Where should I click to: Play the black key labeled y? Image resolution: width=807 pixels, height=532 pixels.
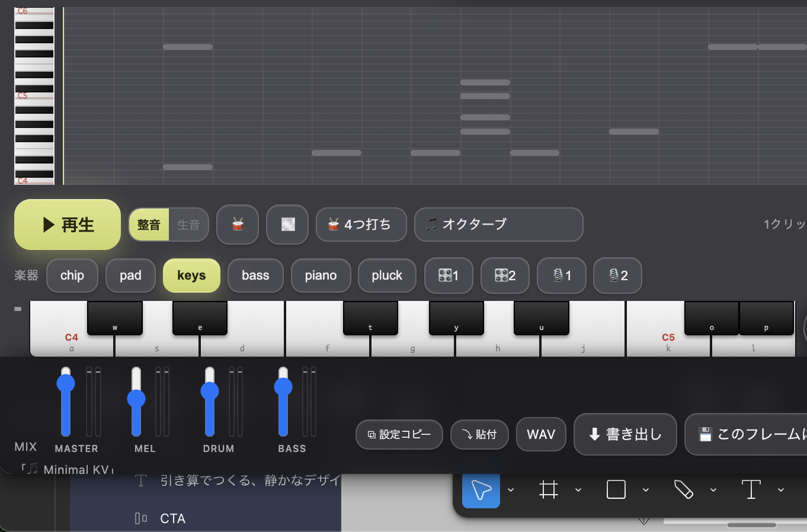[456, 318]
